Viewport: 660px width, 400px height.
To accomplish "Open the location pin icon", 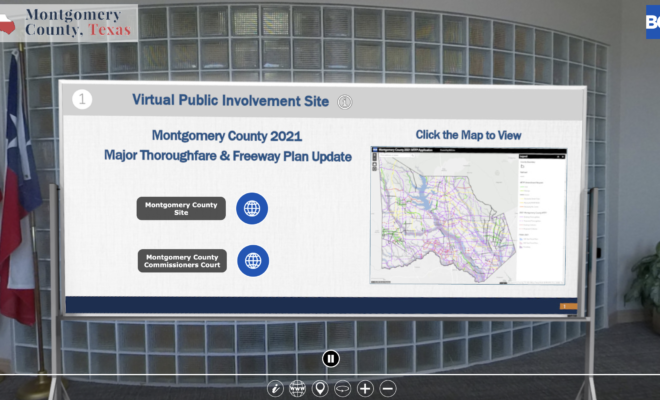I will pos(320,388).
